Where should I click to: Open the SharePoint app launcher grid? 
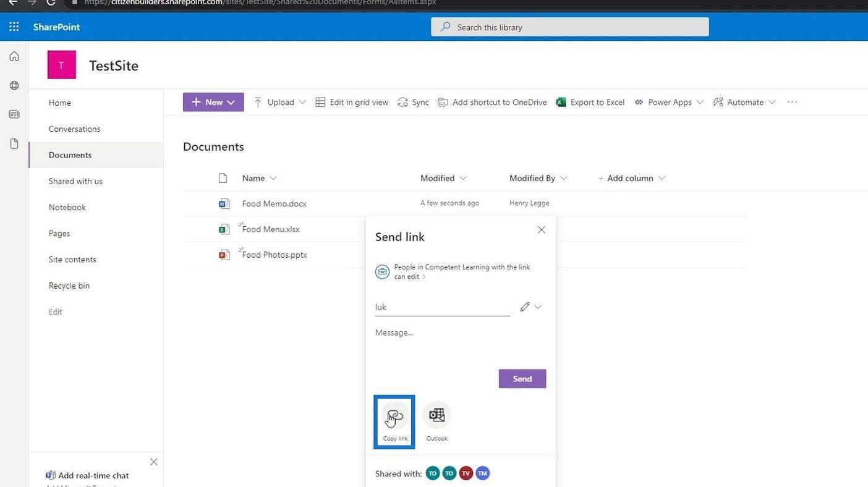(x=14, y=27)
